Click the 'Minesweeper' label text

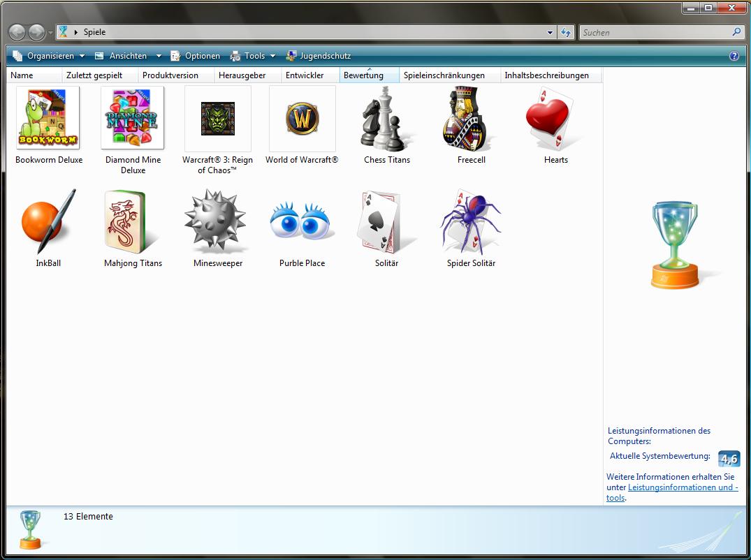(218, 263)
